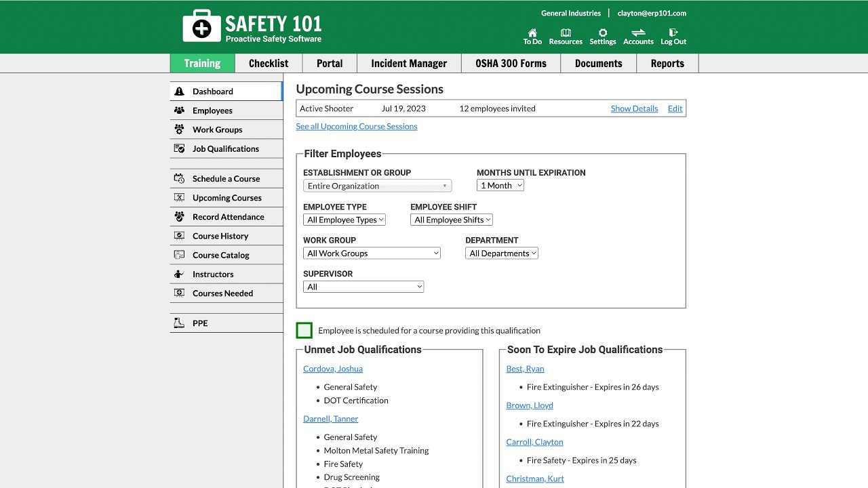
Task: Open the To Do home icon
Action: pyautogui.click(x=532, y=33)
